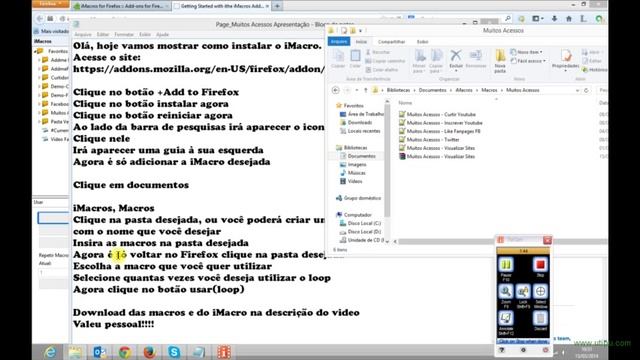Open Notepad's Ajuda menu

162,35
